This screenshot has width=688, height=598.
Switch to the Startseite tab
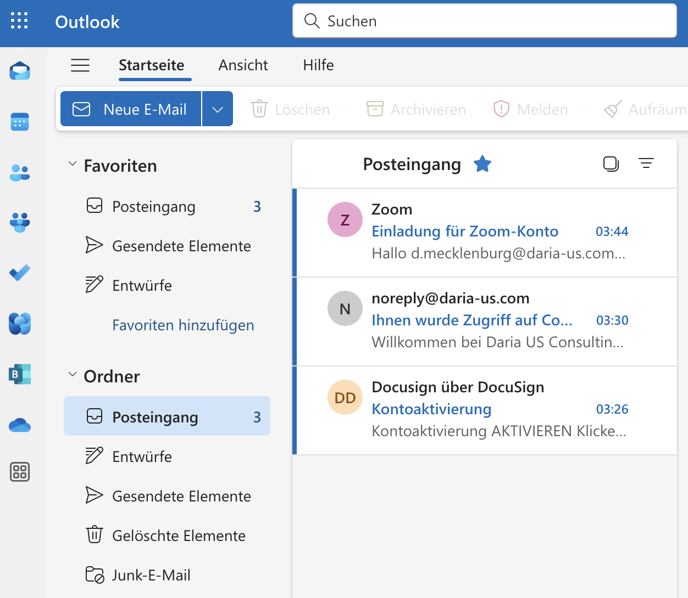tap(151, 65)
